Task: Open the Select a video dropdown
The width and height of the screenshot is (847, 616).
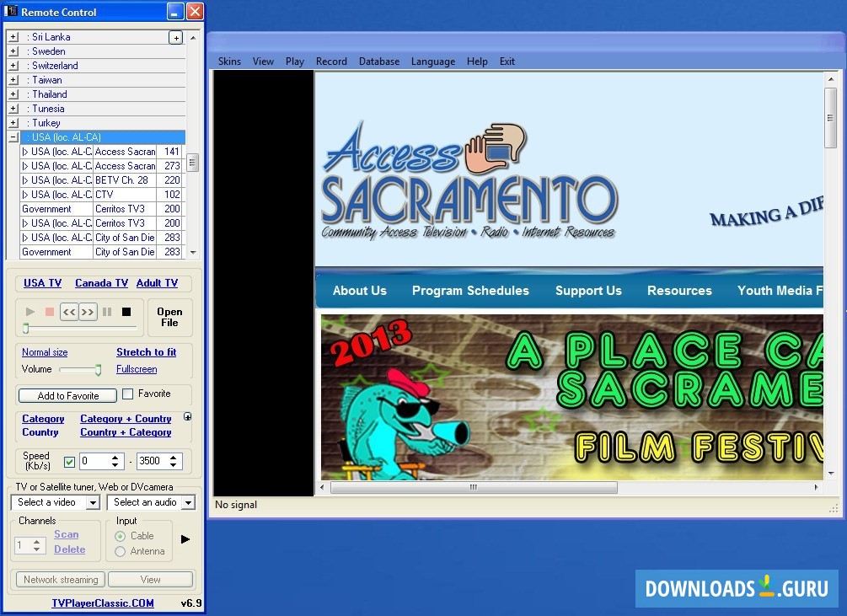Action: tap(93, 502)
